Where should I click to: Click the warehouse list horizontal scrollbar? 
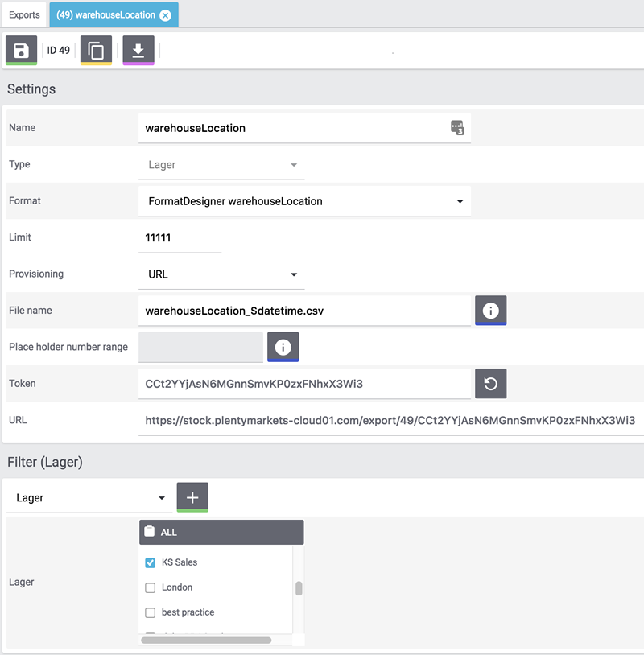pos(206,641)
